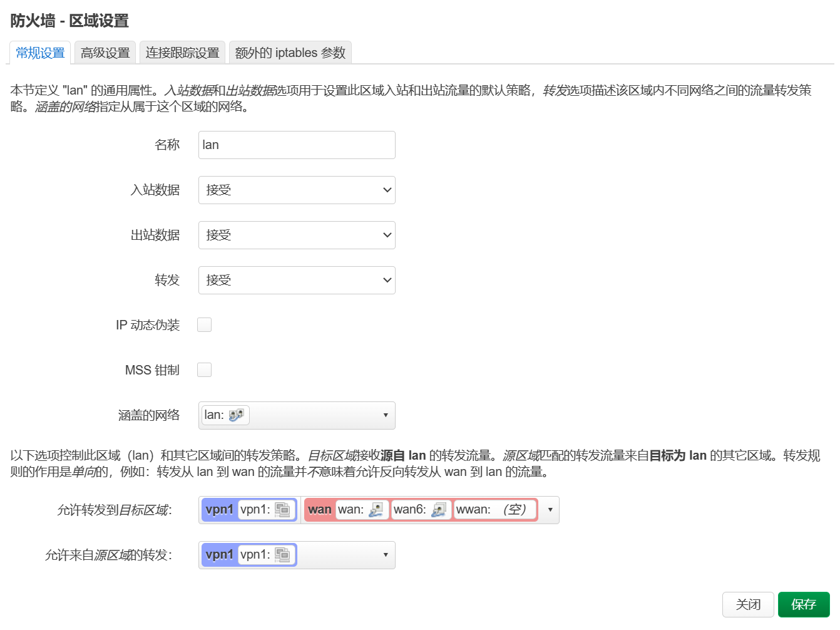Image resolution: width=840 pixels, height=630 pixels.
Task: Click the 防火墙 - 区域设置 heading
Action: click(69, 21)
